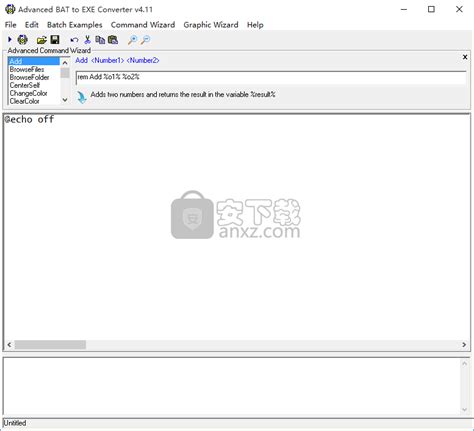Click the 'rem Add %o1% %o2%' input field
Screen dimensions: 474x431
[271, 77]
